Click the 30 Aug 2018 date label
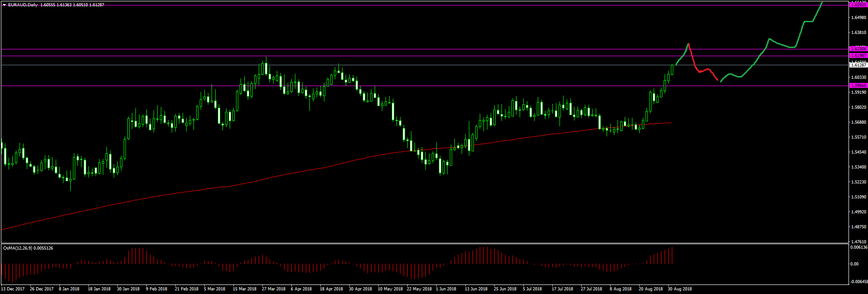The width and height of the screenshot is (868, 294). [680, 289]
